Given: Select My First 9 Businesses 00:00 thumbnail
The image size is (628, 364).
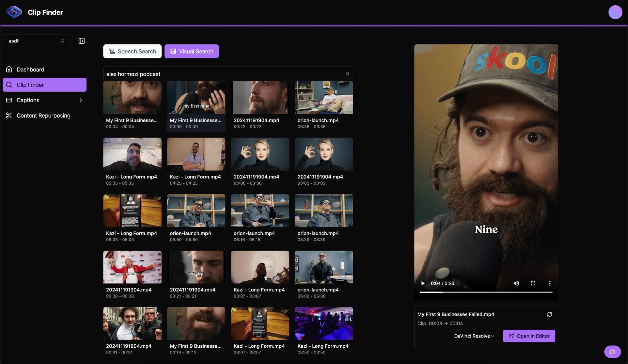Looking at the screenshot, I should [x=196, y=98].
